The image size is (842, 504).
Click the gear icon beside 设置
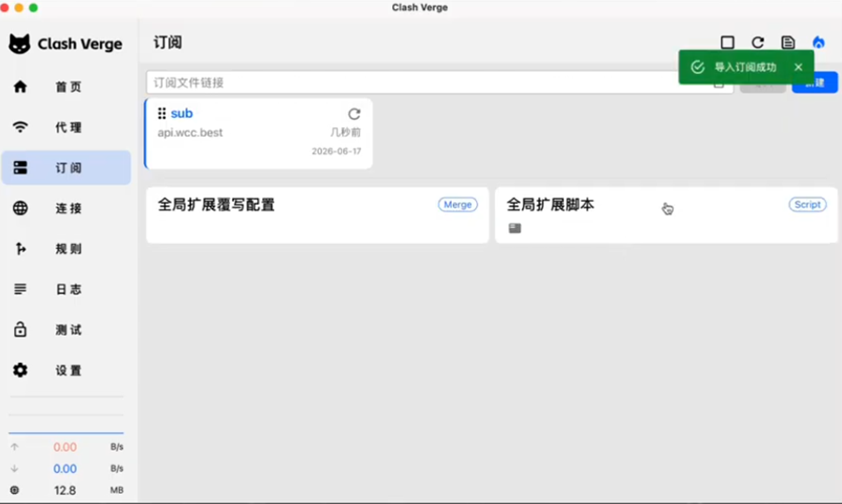tap(21, 369)
